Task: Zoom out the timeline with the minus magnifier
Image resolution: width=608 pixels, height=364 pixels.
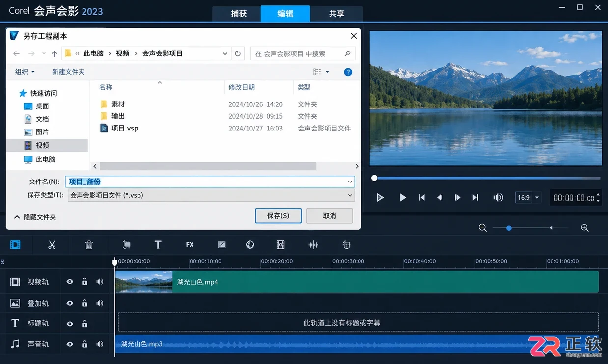Action: (483, 228)
